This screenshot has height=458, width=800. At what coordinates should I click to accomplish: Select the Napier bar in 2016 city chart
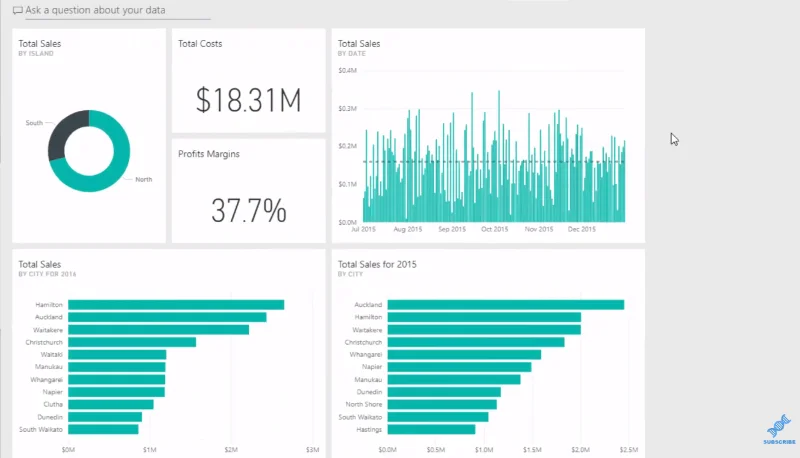(x=116, y=392)
